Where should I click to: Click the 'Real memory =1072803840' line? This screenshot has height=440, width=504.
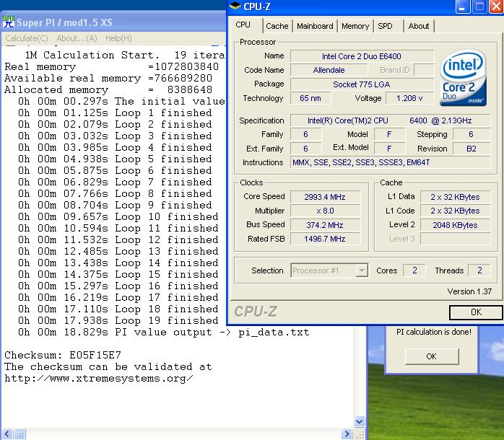click(111, 67)
